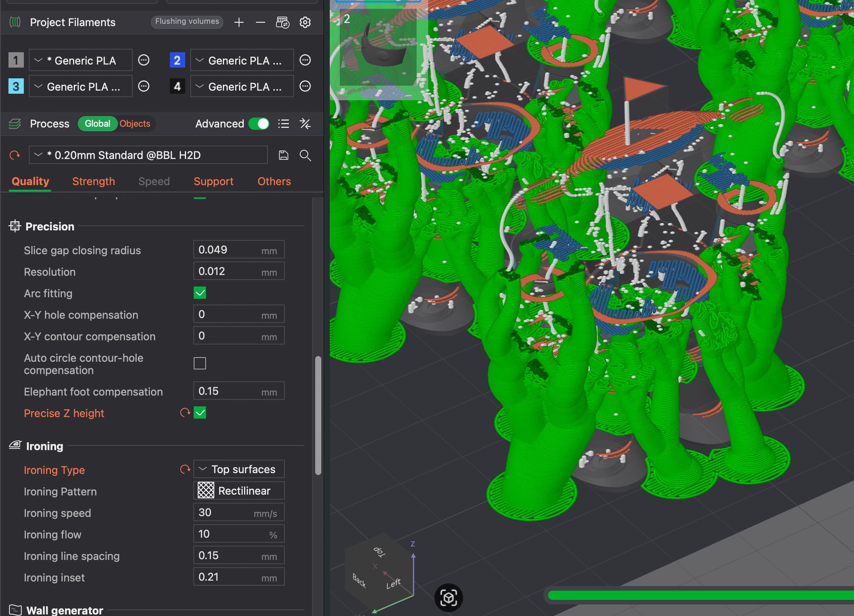The width and height of the screenshot is (854, 616).
Task: Open the Others tab
Action: click(x=274, y=181)
